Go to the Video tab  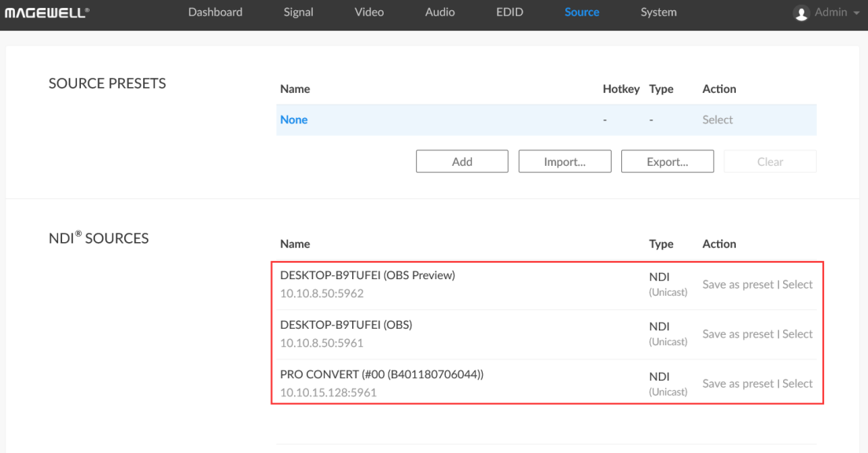370,13
